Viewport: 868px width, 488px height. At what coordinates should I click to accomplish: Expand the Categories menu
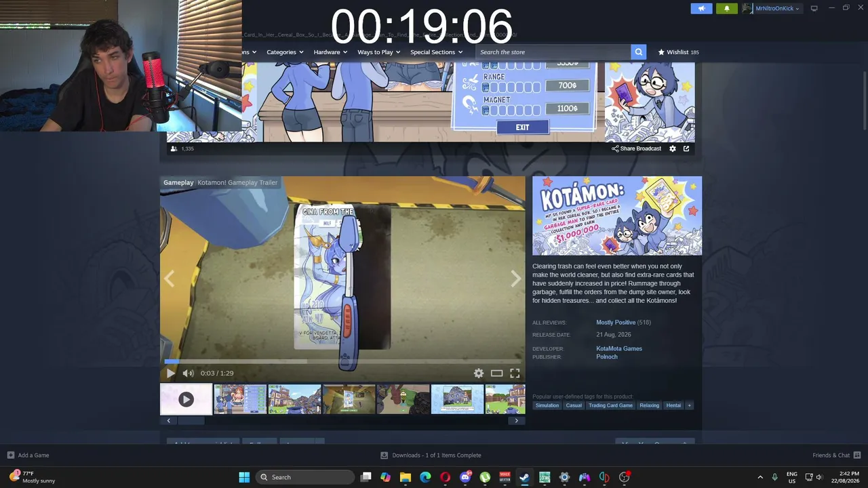coord(285,52)
